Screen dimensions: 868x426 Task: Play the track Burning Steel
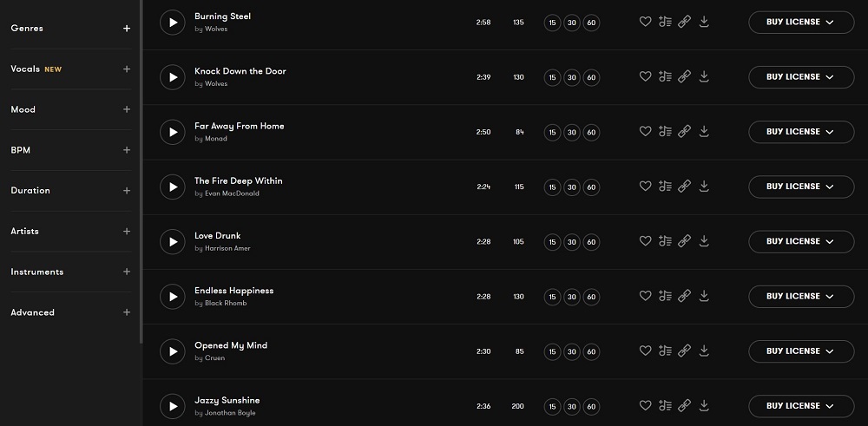[173, 23]
